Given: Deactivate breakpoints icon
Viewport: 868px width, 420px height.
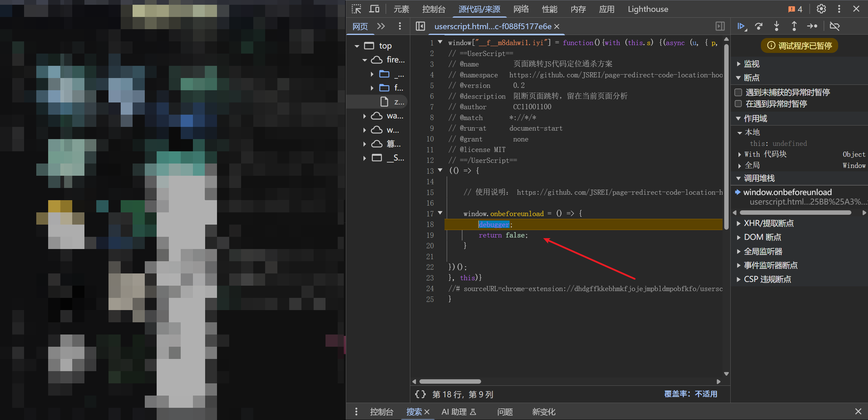Looking at the screenshot, I should (834, 26).
